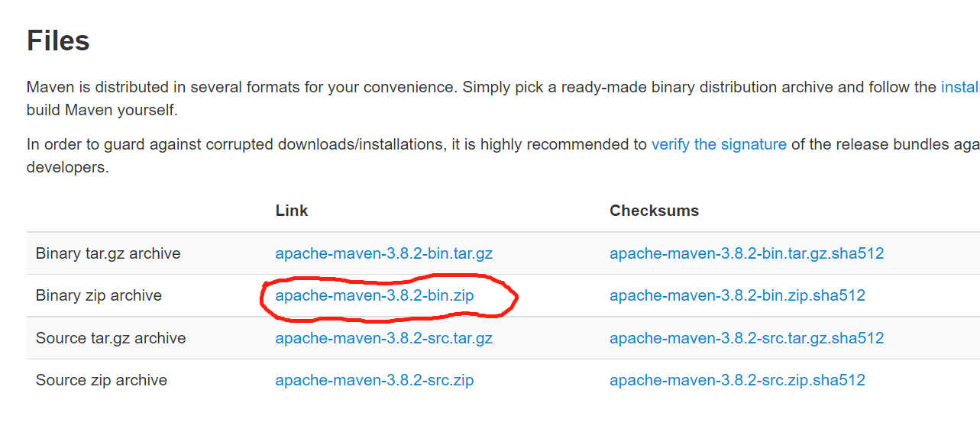980x422 pixels.
Task: Open apache-maven-3.8.2-bin.zip.sha512 checksum link
Action: coord(737,295)
